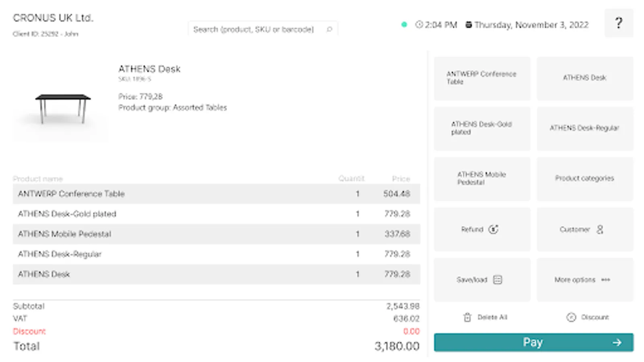Click the arrow on the Pay button

click(617, 342)
